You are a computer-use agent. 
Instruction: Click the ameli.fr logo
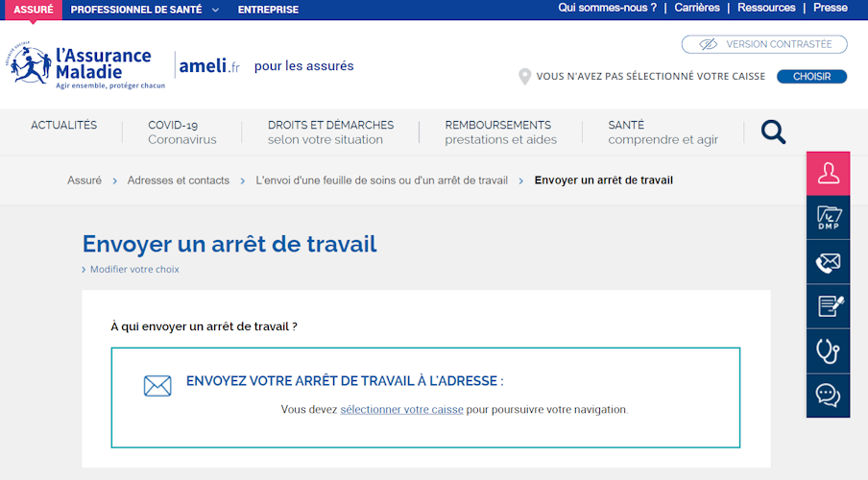[x=209, y=66]
